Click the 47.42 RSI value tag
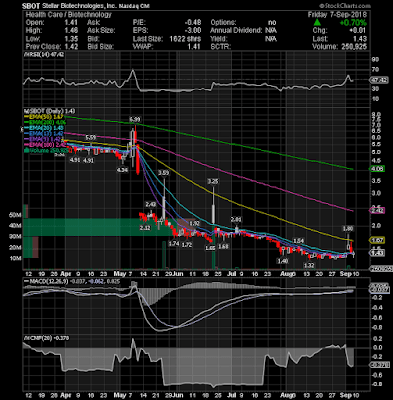Screen dimensions: 393x400 (x=379, y=80)
